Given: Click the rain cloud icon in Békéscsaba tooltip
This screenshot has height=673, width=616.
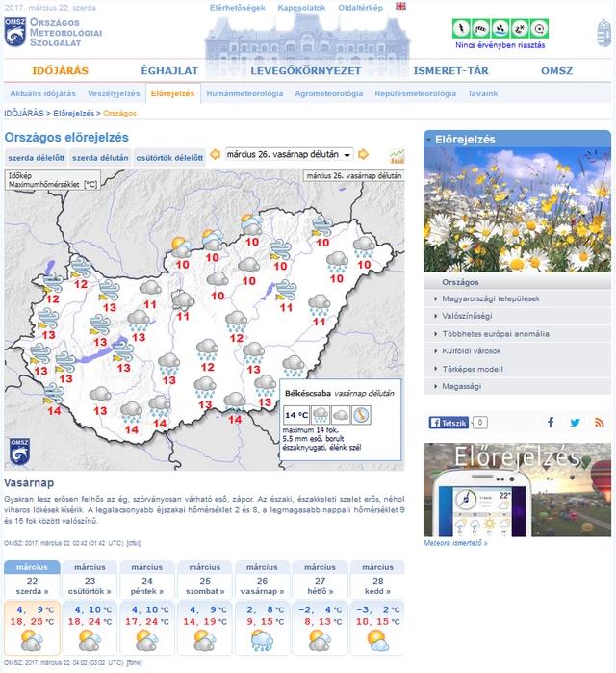Looking at the screenshot, I should [x=321, y=415].
